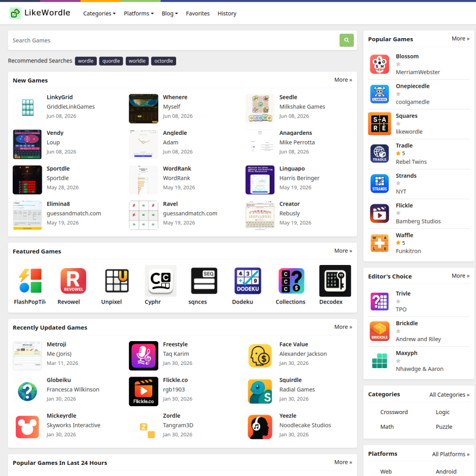The image size is (476, 476).
Task: Expand the Blog dropdown menu
Action: click(170, 13)
